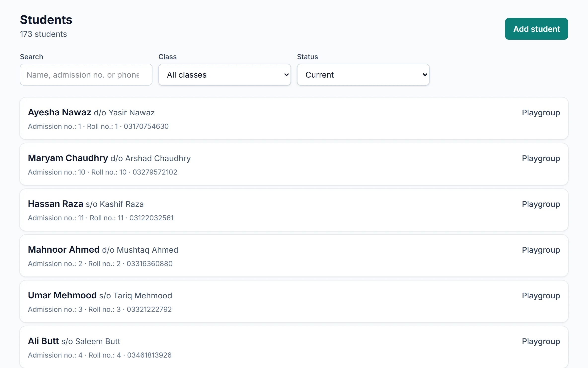This screenshot has height=368, width=588.
Task: Click Playgroup label on Mahnoor Ahmed row
Action: click(541, 250)
